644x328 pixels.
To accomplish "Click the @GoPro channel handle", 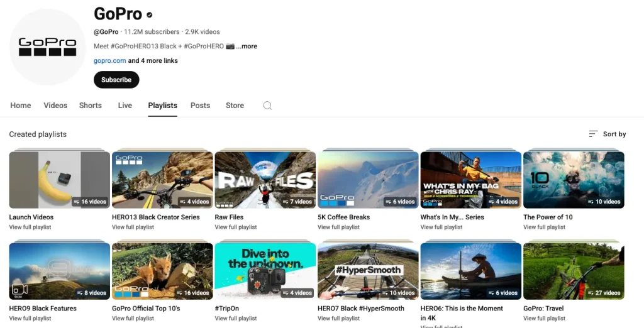I will tap(106, 31).
